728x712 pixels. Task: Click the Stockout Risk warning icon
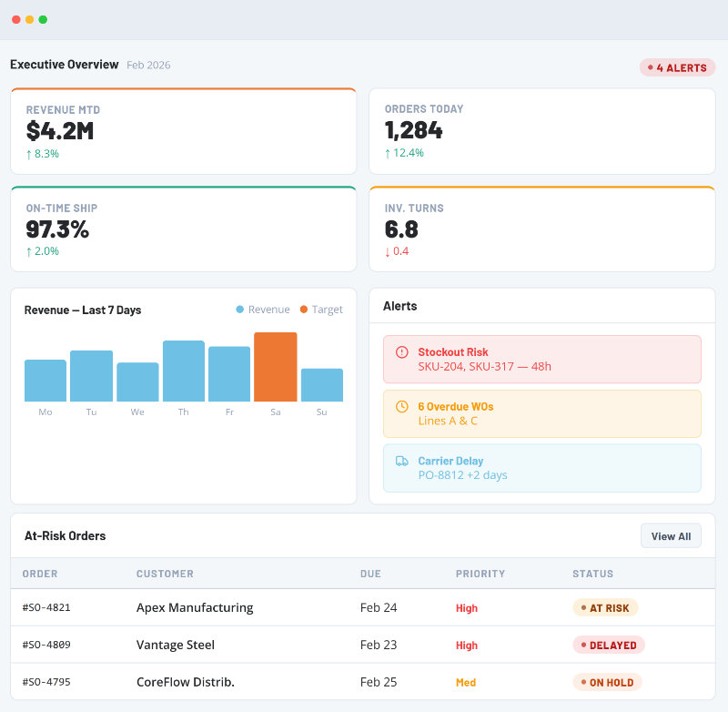(x=402, y=352)
